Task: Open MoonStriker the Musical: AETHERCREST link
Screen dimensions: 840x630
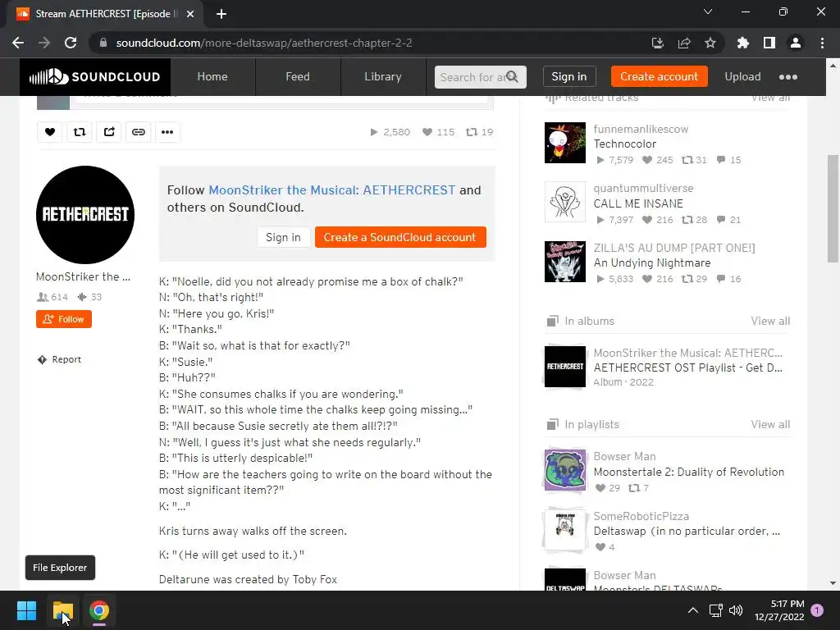Action: (331, 190)
